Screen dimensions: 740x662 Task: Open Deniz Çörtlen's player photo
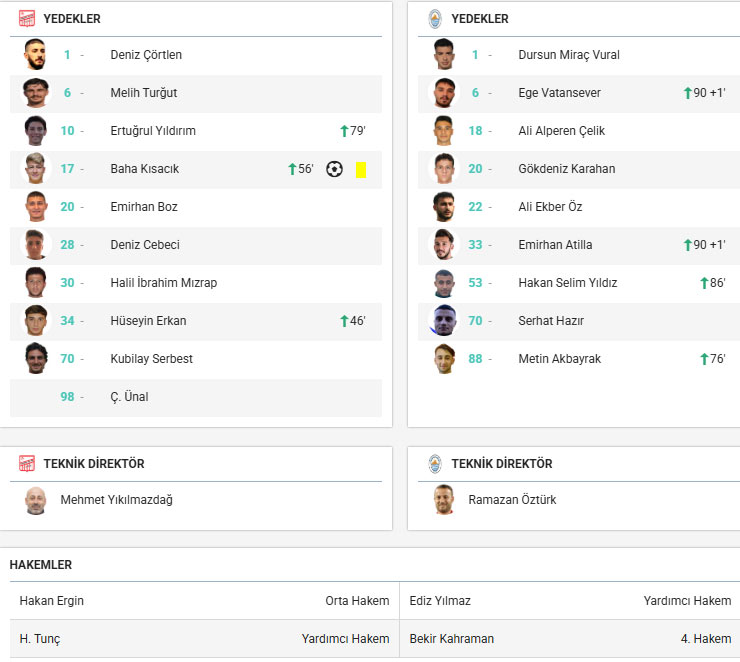(x=36, y=55)
